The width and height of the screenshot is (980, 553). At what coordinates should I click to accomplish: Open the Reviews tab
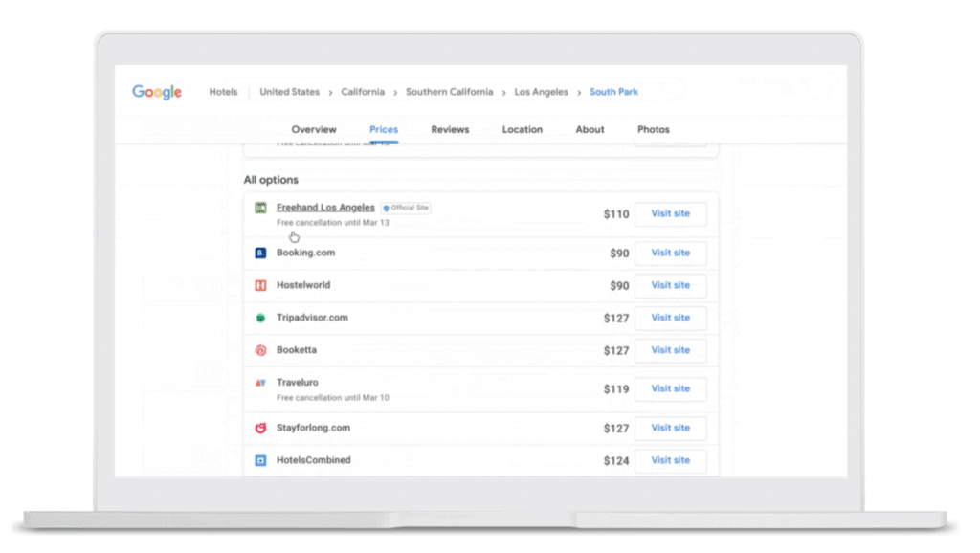(x=450, y=129)
